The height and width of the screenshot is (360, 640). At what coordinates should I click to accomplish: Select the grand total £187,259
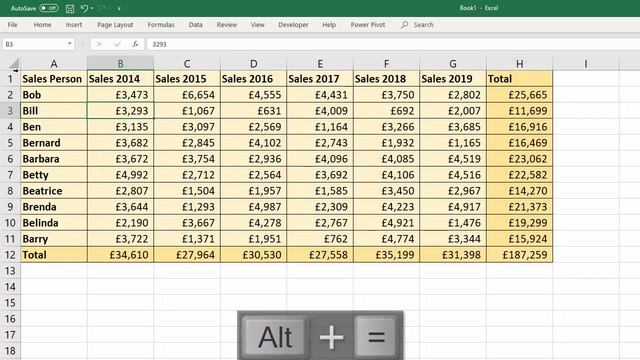(519, 255)
